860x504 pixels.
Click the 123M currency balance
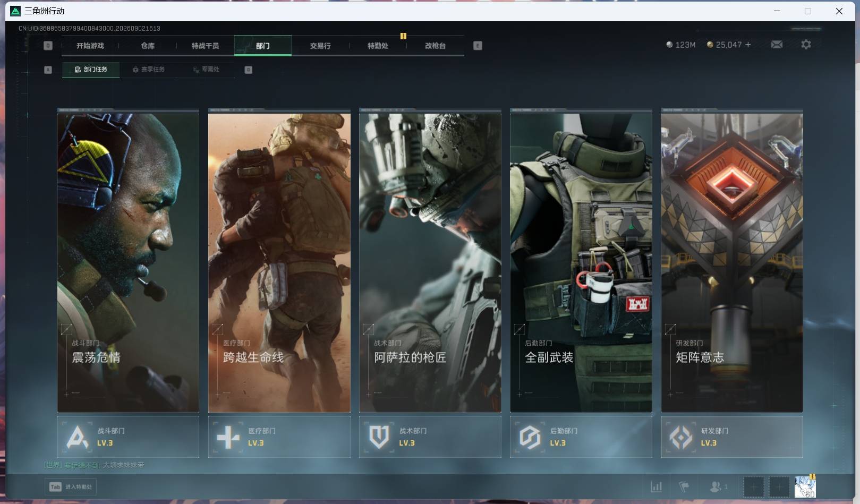click(x=685, y=45)
